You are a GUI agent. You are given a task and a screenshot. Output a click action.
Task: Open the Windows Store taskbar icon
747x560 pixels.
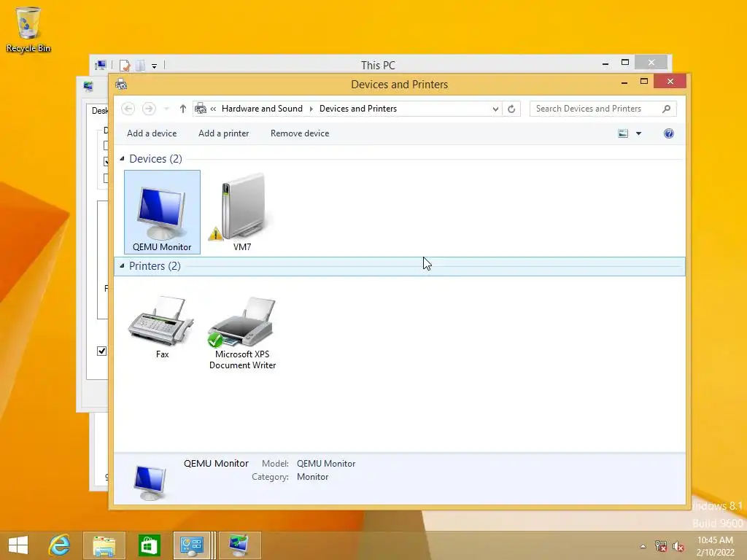[x=149, y=545]
